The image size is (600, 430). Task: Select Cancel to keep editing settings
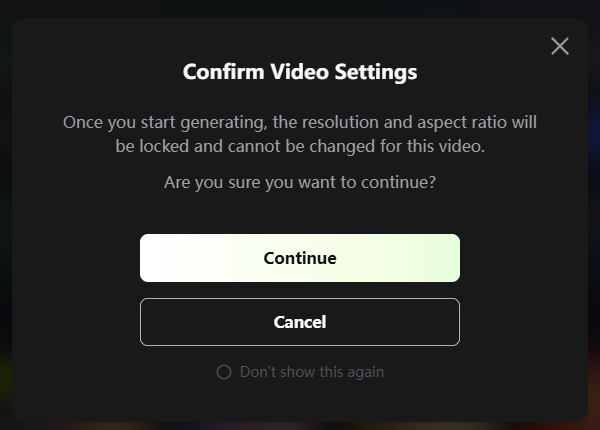tap(300, 322)
